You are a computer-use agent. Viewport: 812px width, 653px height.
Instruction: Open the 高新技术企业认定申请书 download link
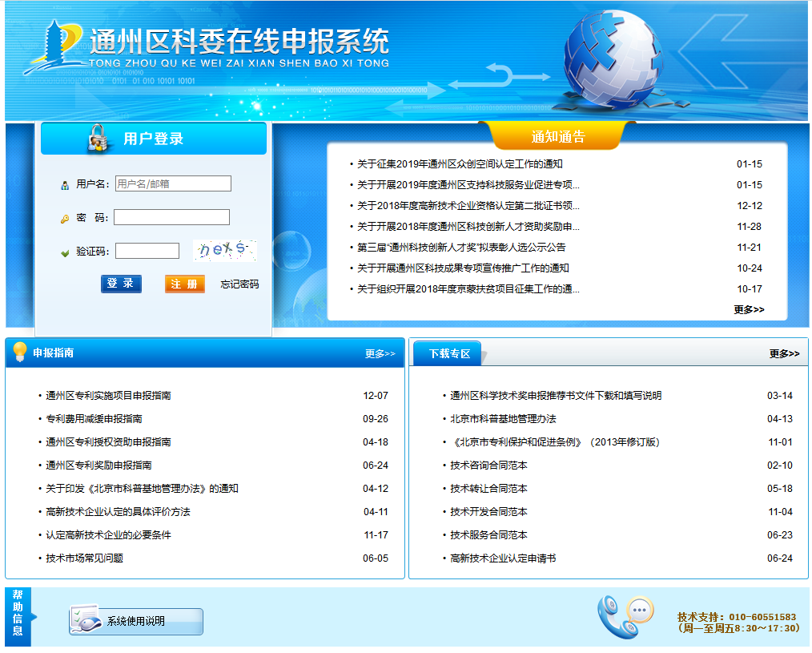[x=503, y=558]
